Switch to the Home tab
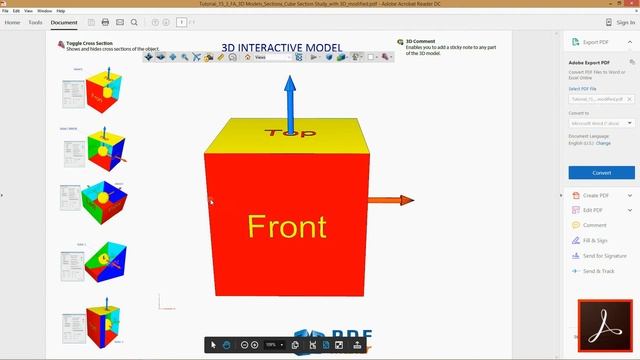Image resolution: width=640 pixels, height=360 pixels. click(x=12, y=22)
